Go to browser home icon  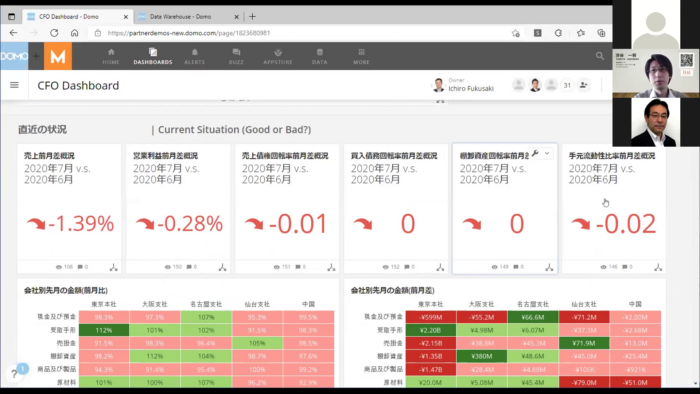click(x=75, y=33)
